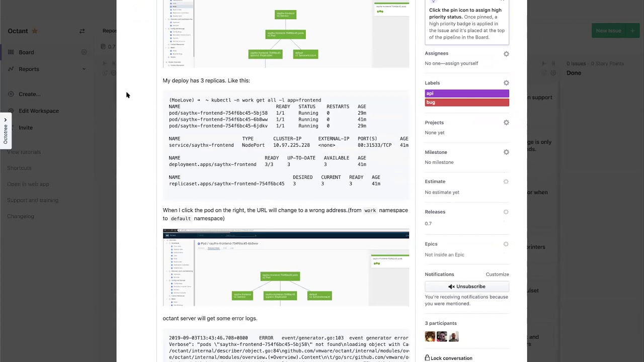Click the gear icon beside the Done column
Screen dimensions: 644x362
tap(553, 73)
